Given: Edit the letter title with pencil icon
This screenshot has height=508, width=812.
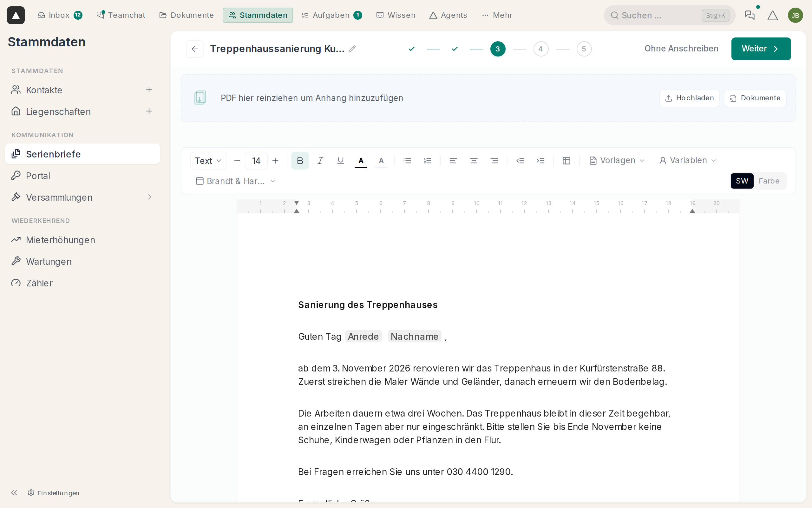Looking at the screenshot, I should (352, 49).
